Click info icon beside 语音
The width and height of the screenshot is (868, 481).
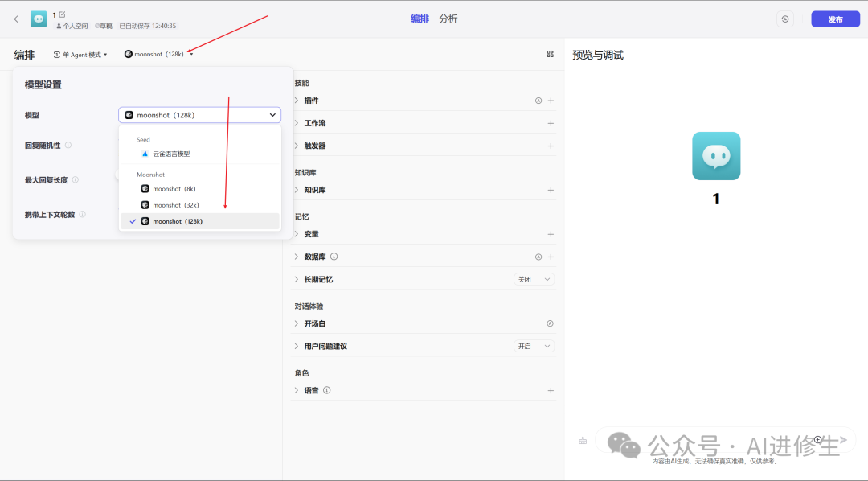326,390
